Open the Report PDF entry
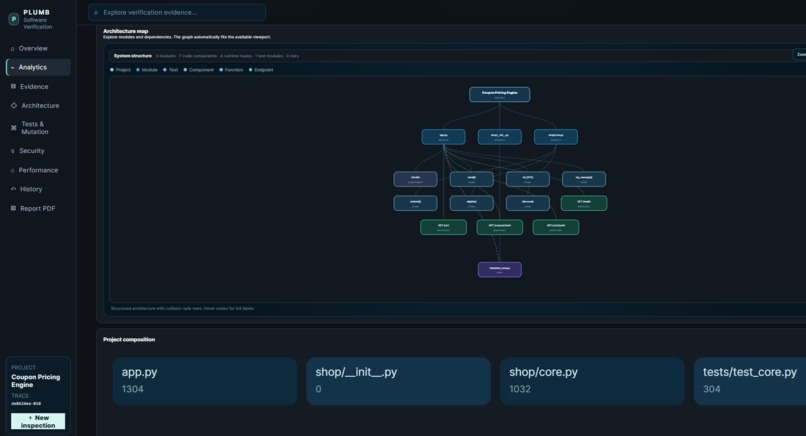This screenshot has width=806, height=436. [38, 208]
